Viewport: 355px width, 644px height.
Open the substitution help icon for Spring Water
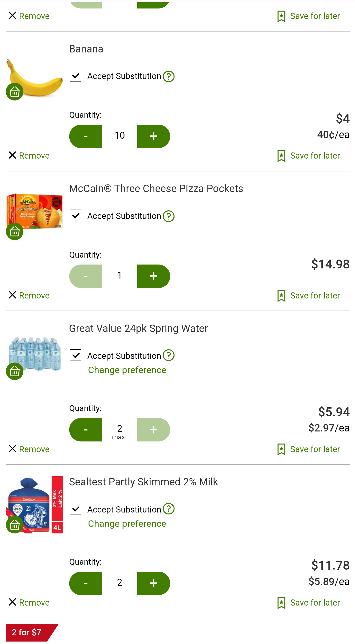tap(169, 355)
